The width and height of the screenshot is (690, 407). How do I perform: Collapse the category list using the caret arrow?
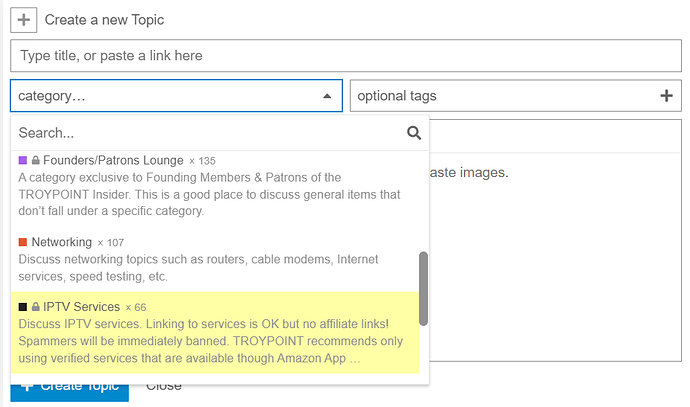(327, 96)
